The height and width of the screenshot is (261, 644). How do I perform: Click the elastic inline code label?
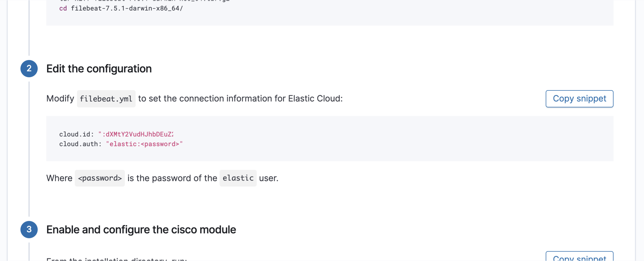click(x=238, y=178)
